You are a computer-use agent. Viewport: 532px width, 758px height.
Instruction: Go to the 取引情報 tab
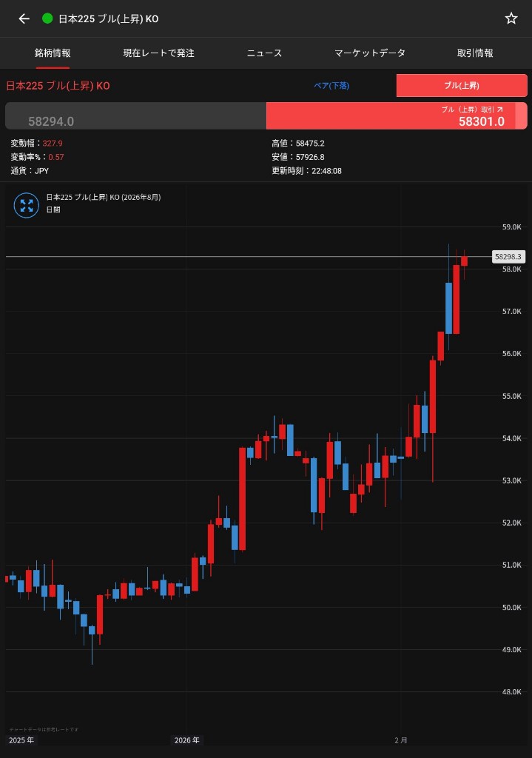475,53
